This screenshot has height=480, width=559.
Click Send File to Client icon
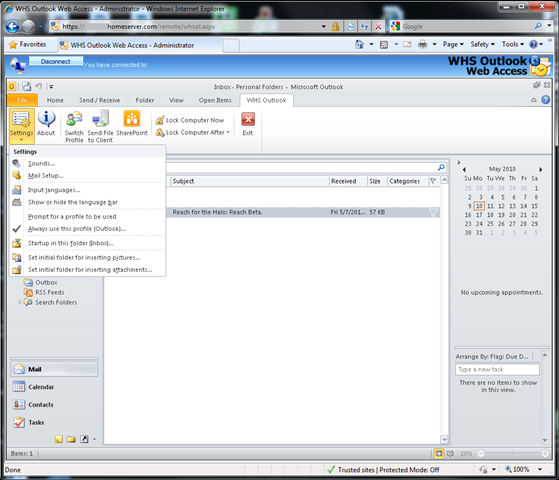(x=100, y=127)
